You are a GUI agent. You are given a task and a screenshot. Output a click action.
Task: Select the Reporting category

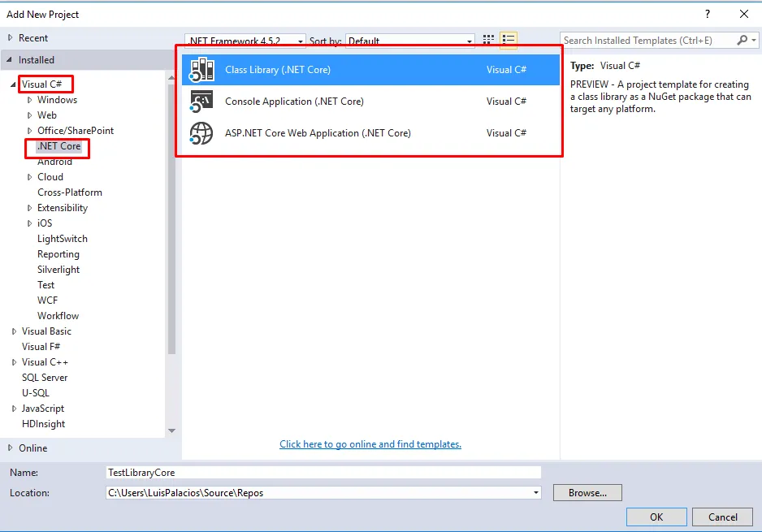tap(58, 254)
